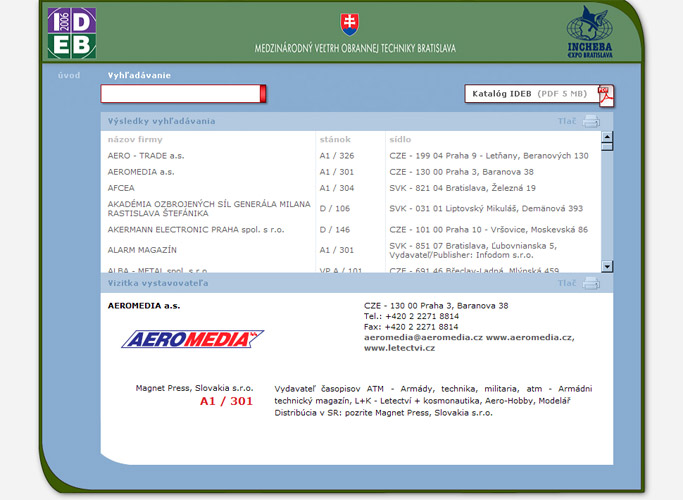Click the AEROMEDIA company logo
The height and width of the screenshot is (500, 683).
[193, 339]
